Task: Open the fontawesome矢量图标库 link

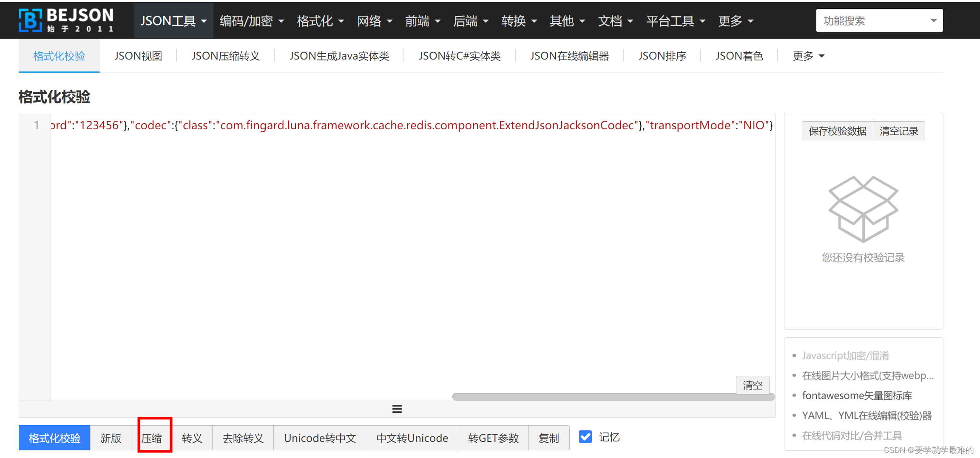Action: pos(857,395)
